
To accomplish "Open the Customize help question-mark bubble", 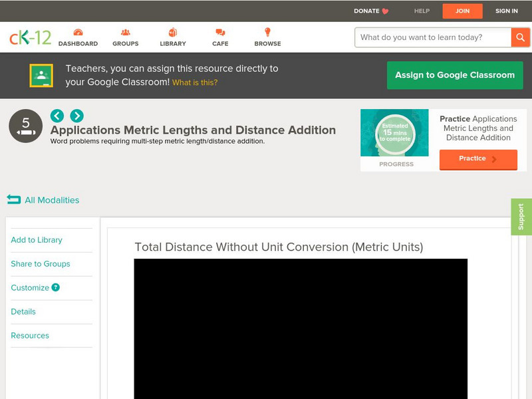I will (56, 288).
